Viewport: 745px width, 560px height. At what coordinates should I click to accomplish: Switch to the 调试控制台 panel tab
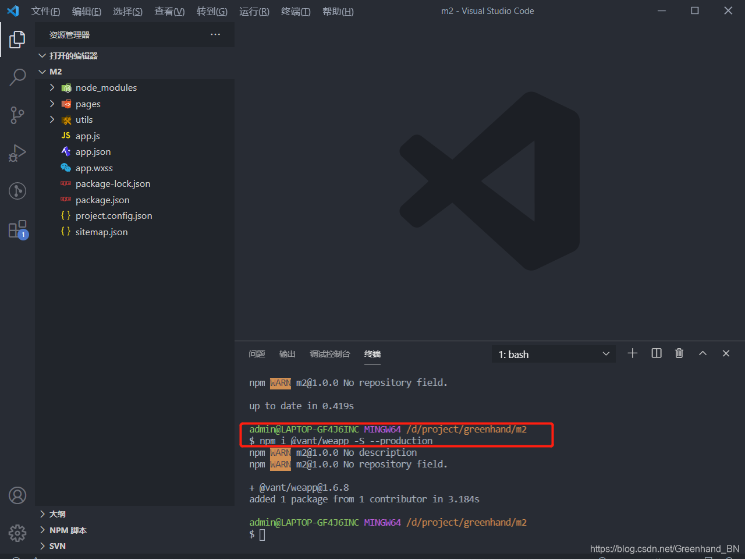(330, 354)
